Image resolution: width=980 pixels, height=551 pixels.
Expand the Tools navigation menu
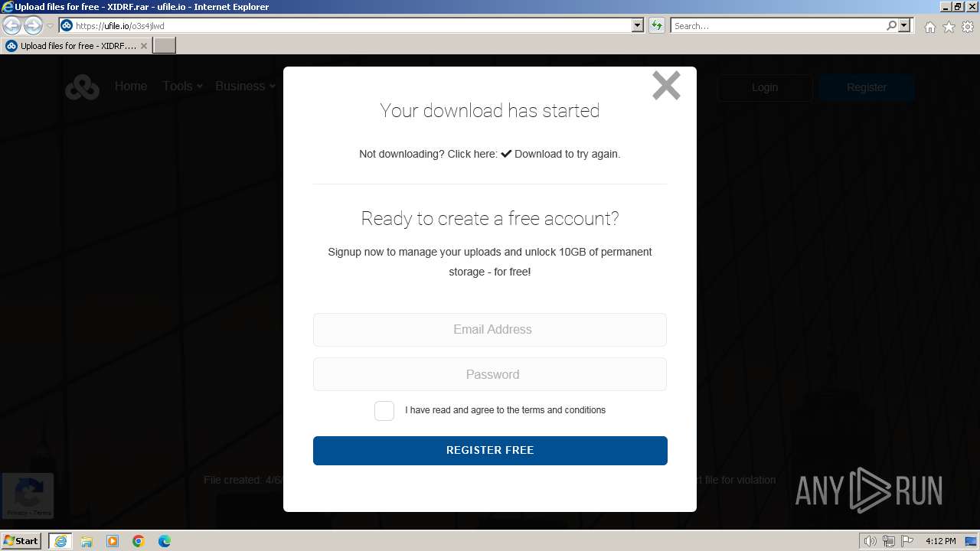click(182, 86)
